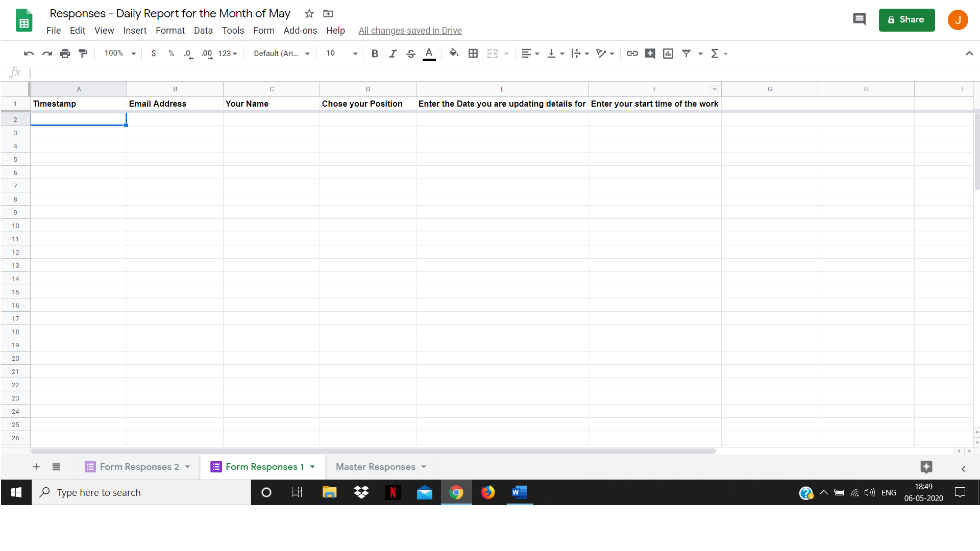The image size is (980, 551).
Task: Format cell as currency
Action: [154, 53]
